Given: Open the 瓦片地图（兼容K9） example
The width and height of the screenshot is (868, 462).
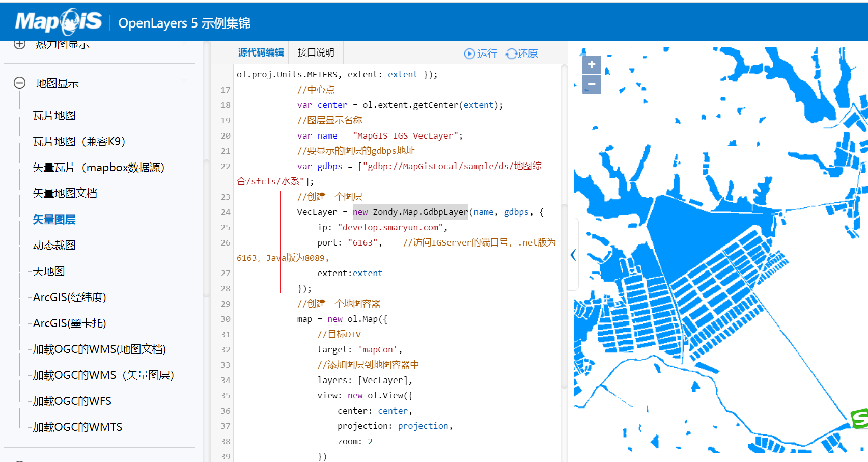Looking at the screenshot, I should point(79,142).
